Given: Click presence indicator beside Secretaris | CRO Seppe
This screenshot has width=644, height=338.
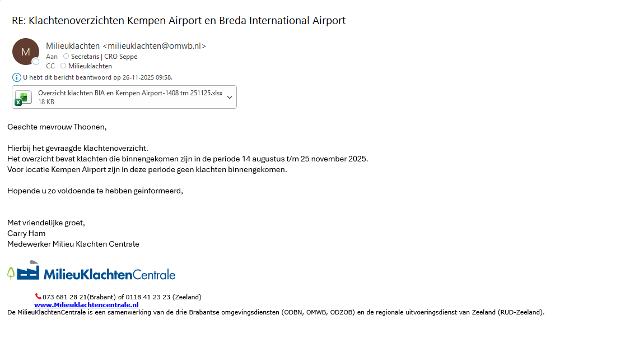Looking at the screenshot, I should [66, 56].
